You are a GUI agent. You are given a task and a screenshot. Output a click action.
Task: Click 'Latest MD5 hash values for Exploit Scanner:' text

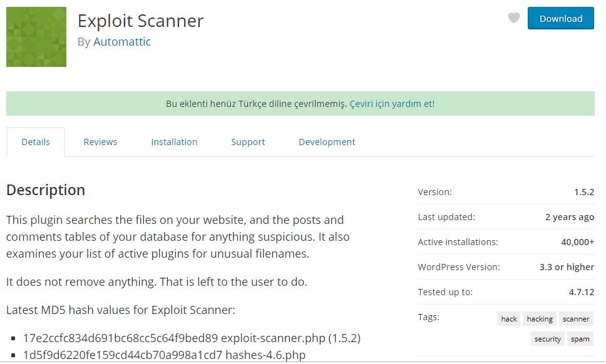tap(121, 310)
